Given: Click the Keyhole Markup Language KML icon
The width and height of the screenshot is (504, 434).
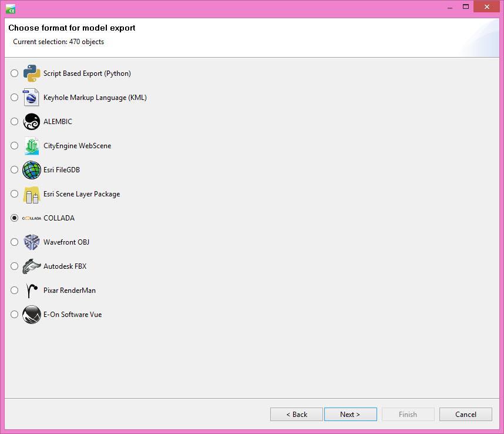Looking at the screenshot, I should (x=31, y=97).
